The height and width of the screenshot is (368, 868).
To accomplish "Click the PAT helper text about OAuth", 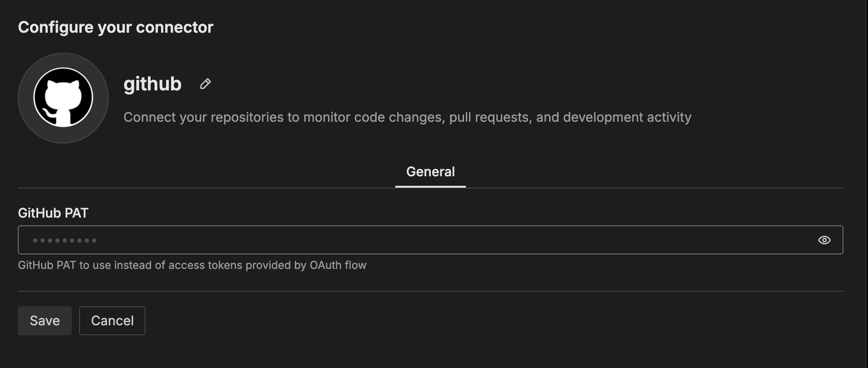I will point(192,265).
